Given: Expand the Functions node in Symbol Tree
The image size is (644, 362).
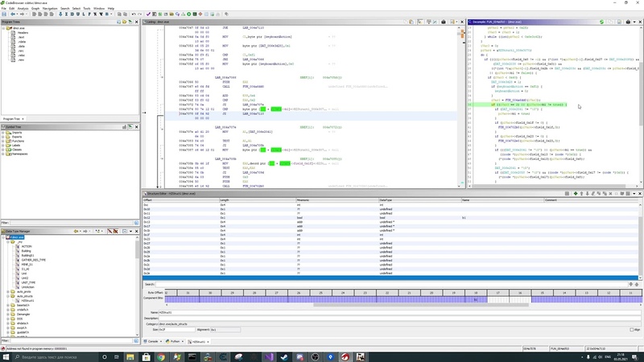Looking at the screenshot, I should 4,141.
